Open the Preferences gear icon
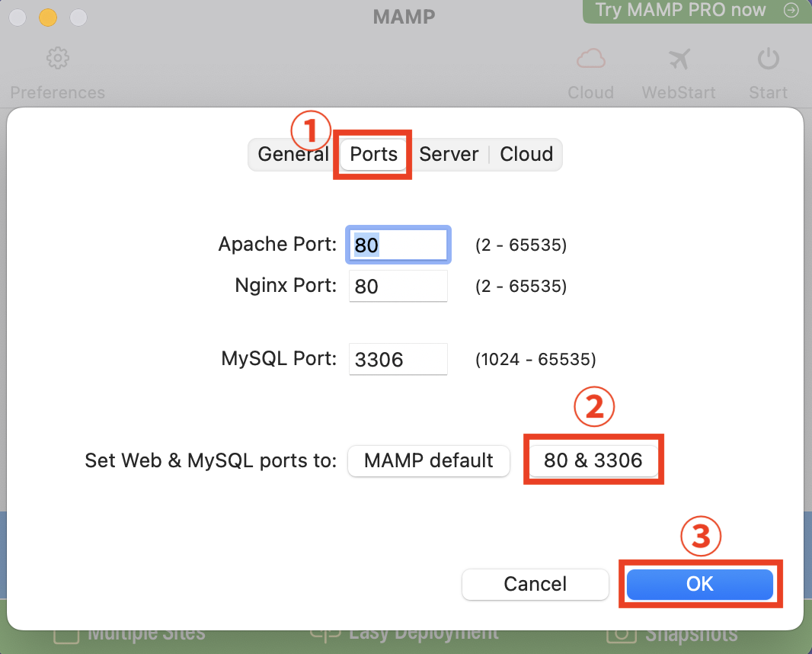Viewport: 812px width, 654px height. coord(57,58)
